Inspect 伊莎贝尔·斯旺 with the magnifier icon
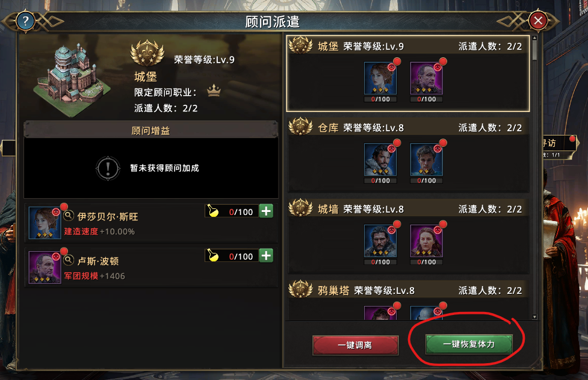Image resolution: width=588 pixels, height=380 pixels. 69,216
